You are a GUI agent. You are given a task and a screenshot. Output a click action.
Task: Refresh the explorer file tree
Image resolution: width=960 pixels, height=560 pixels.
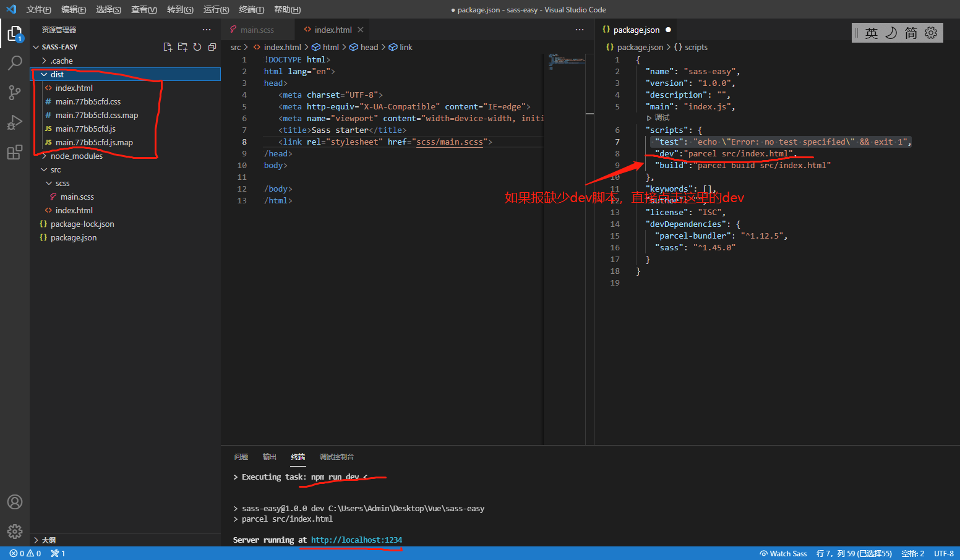pyautogui.click(x=197, y=47)
